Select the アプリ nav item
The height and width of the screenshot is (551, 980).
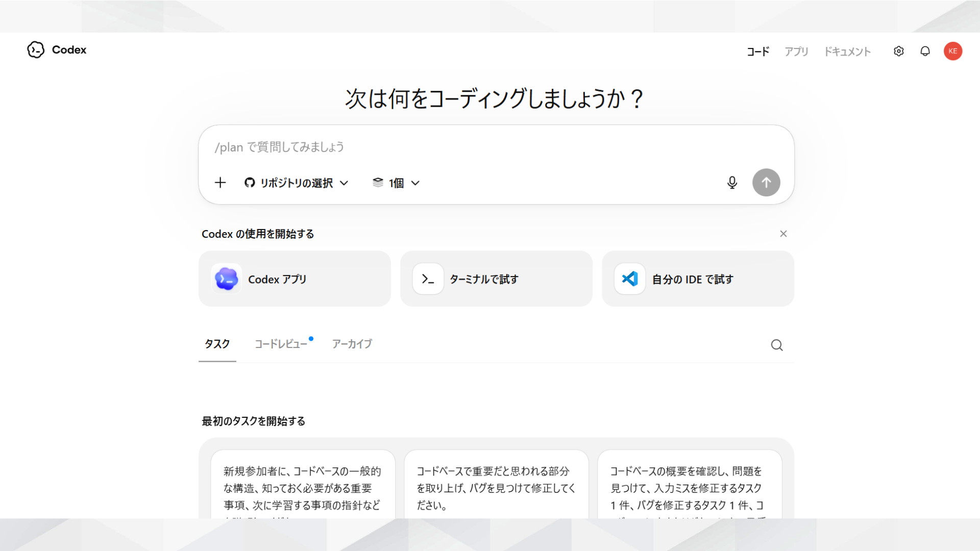[796, 52]
